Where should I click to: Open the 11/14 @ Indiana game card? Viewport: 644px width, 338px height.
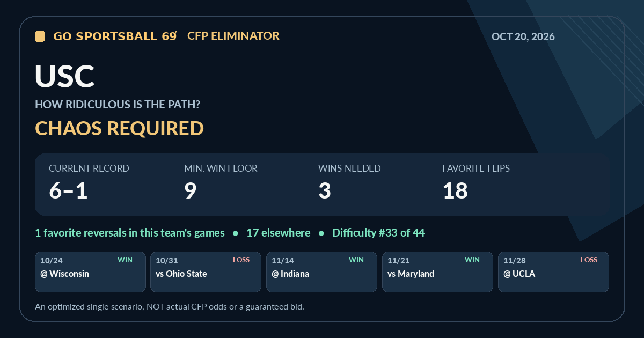coord(322,272)
